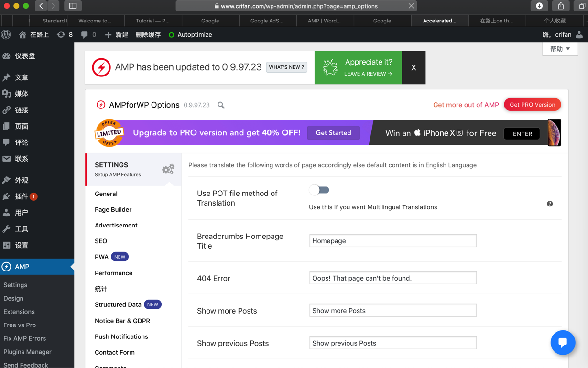Image resolution: width=588 pixels, height=368 pixels.
Task: Open the blue chat support bubble
Action: (563, 343)
